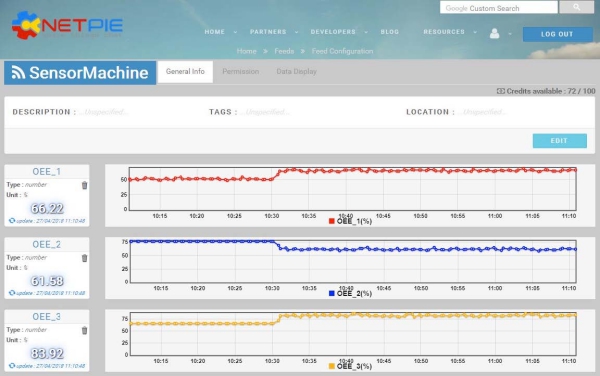Click the NETPIE logo
This screenshot has width=600, height=376.
click(67, 25)
